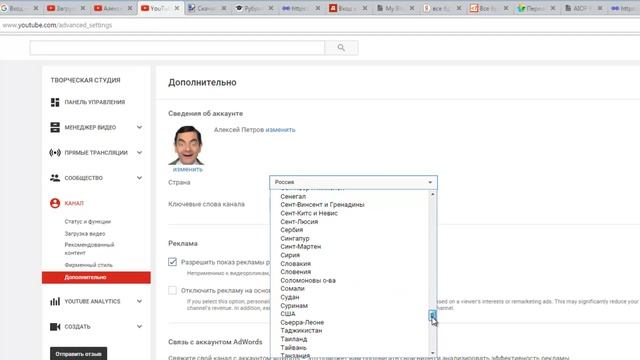Select Тайвань from the list
The height and width of the screenshot is (360, 640).
click(293, 348)
